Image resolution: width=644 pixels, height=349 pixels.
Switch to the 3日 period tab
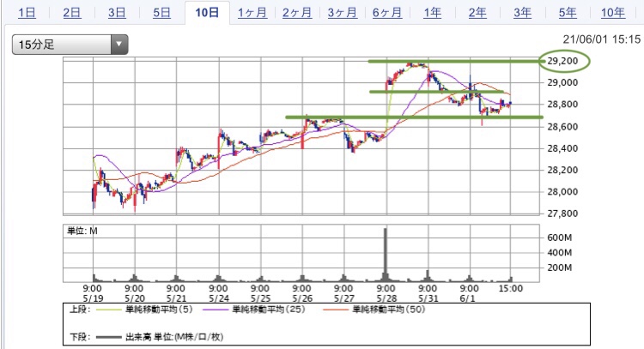[x=117, y=13]
